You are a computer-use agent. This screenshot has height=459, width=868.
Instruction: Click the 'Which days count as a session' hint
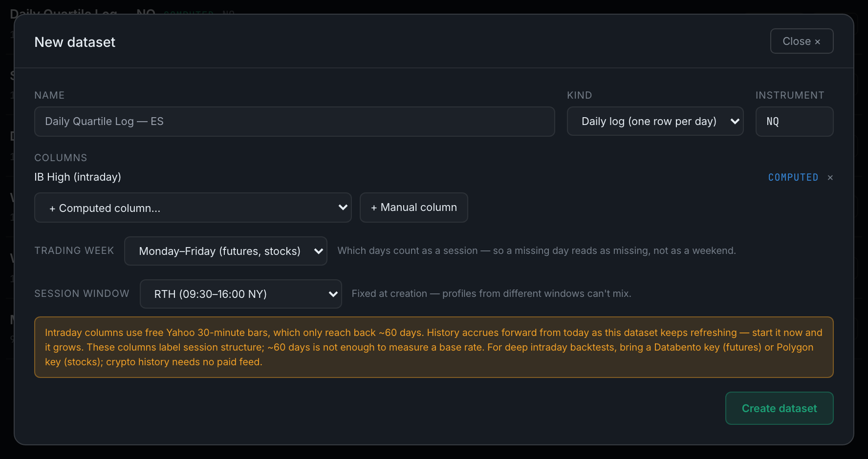pos(537,250)
